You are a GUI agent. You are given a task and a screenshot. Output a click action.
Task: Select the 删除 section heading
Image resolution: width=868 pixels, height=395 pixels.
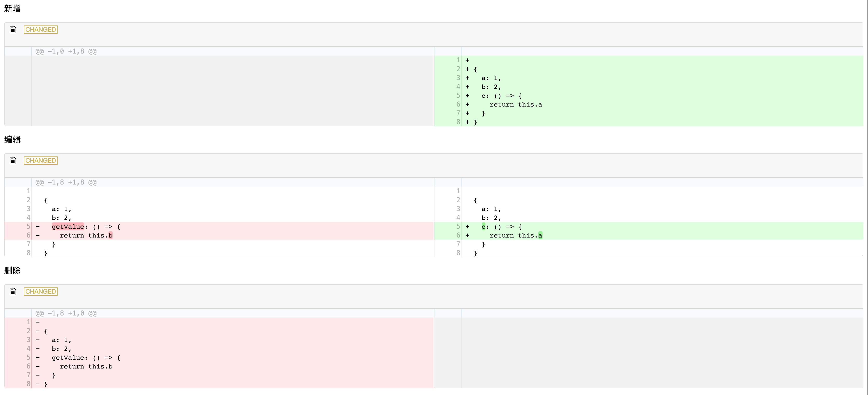[12, 270]
